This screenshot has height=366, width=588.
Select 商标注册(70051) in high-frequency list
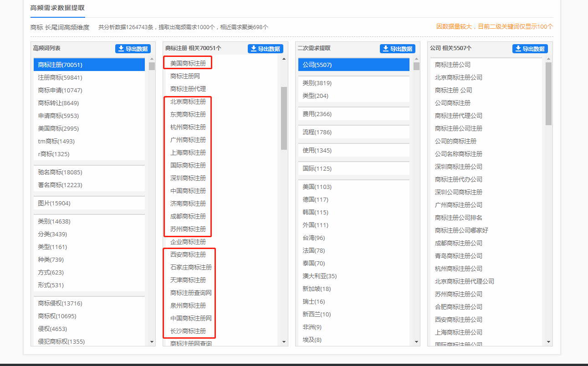61,65
